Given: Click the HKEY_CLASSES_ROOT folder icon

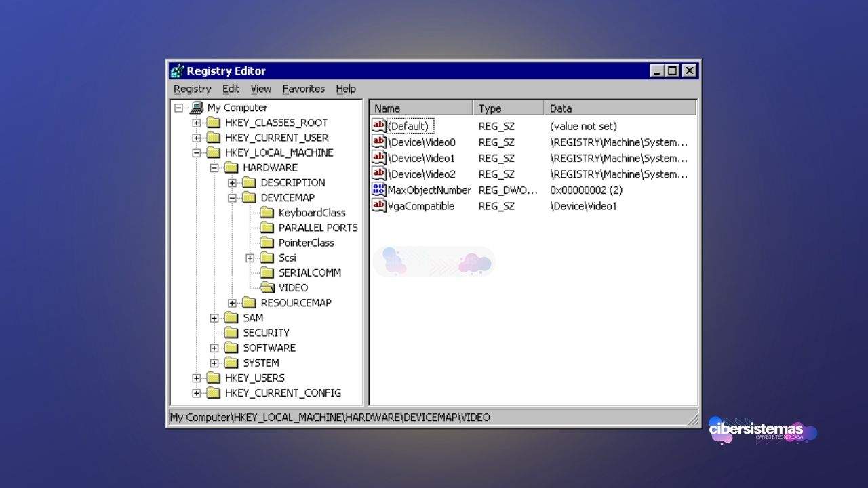Looking at the screenshot, I should click(214, 123).
